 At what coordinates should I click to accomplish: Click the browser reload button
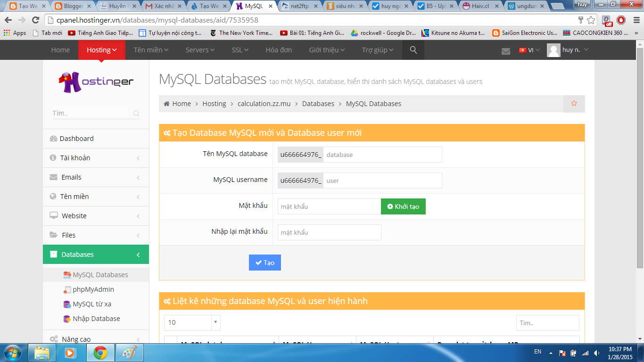[x=35, y=20]
